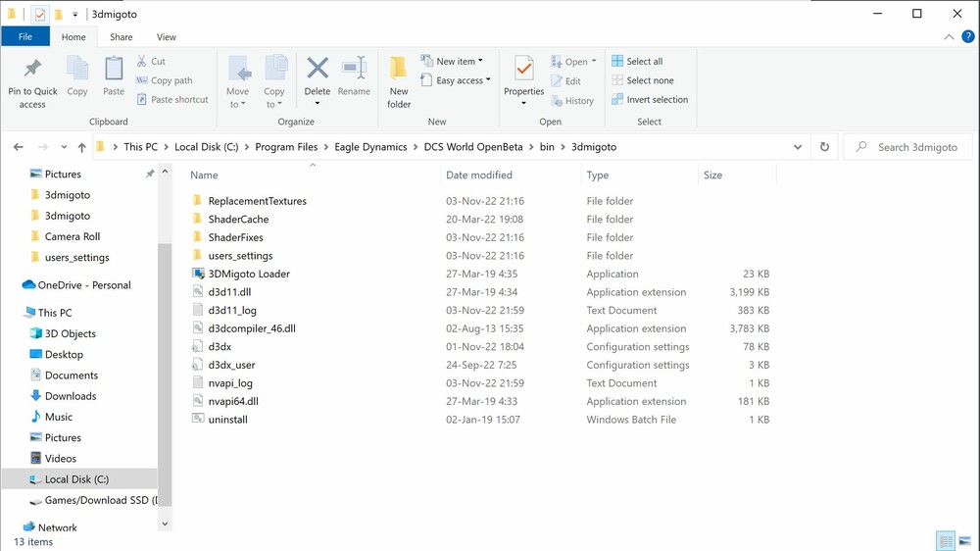Go up one folder level
Viewport: 980px width, 551px height.
(82, 147)
